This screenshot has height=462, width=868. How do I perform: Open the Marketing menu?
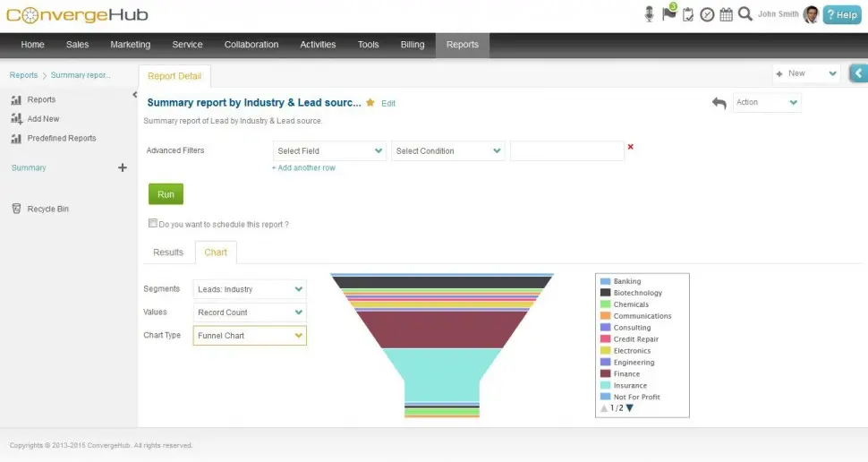[130, 45]
